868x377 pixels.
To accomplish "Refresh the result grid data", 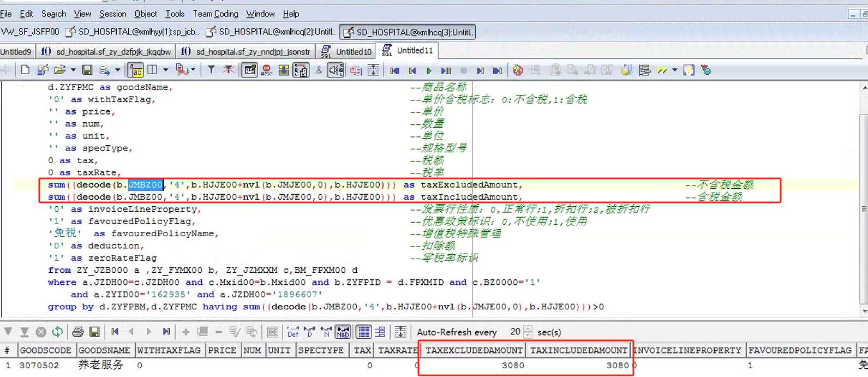I will [x=57, y=332].
